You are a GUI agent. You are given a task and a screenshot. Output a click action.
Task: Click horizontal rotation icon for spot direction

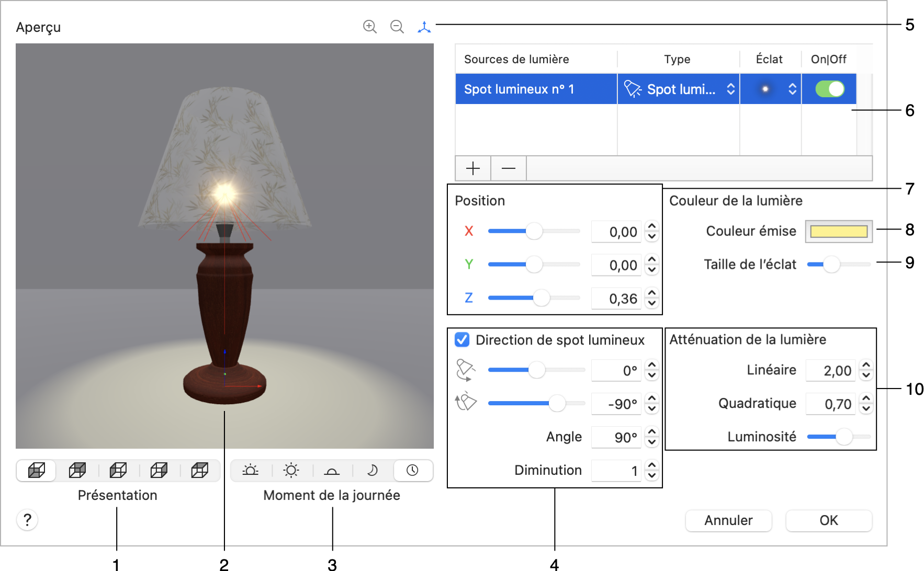pos(465,370)
